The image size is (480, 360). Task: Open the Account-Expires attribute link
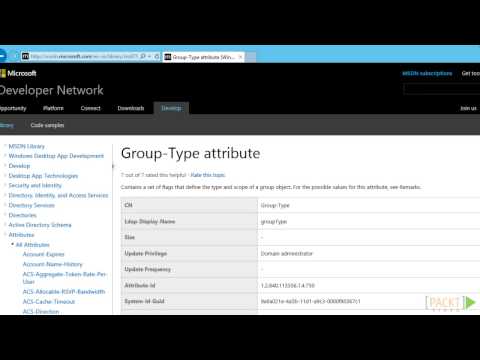coord(43,255)
